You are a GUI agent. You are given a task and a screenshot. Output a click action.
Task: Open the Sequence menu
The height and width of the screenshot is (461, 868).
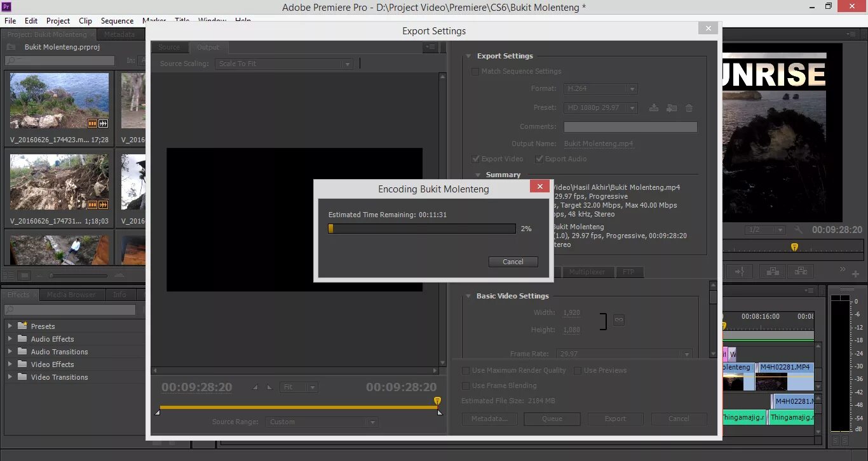(x=117, y=21)
